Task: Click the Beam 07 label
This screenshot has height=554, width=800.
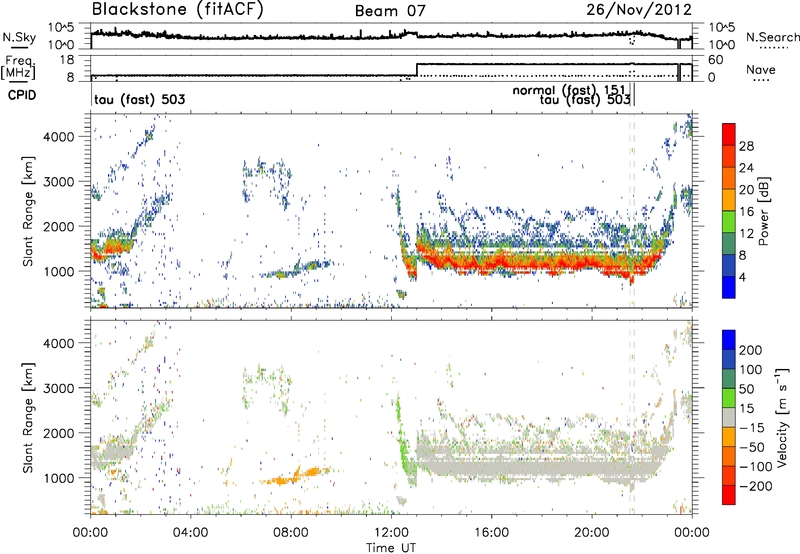Action: [x=390, y=11]
